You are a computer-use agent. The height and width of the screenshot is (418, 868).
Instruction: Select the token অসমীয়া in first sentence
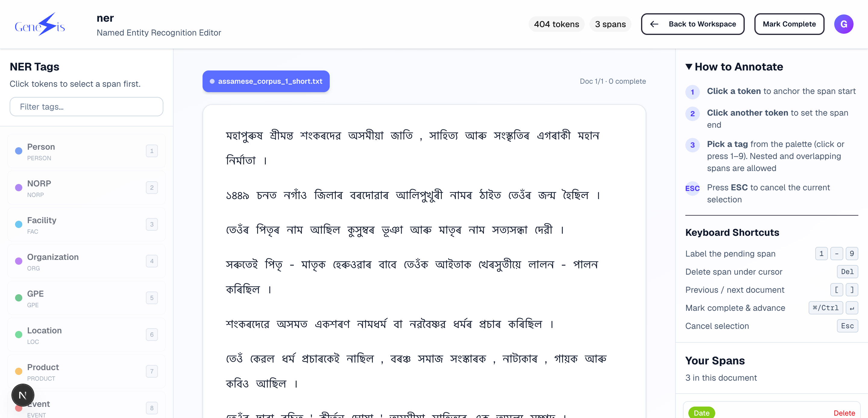pyautogui.click(x=366, y=136)
